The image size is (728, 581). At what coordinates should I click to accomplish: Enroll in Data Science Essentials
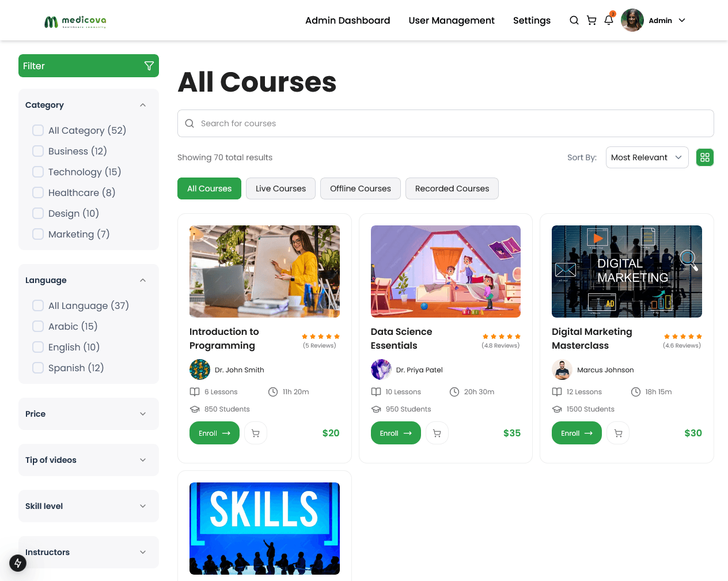click(396, 433)
